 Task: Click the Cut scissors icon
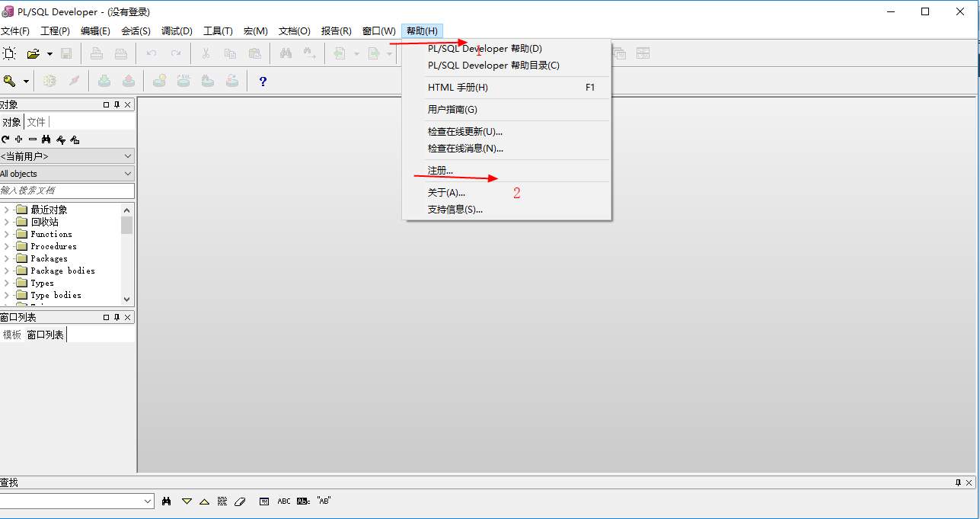[206, 53]
